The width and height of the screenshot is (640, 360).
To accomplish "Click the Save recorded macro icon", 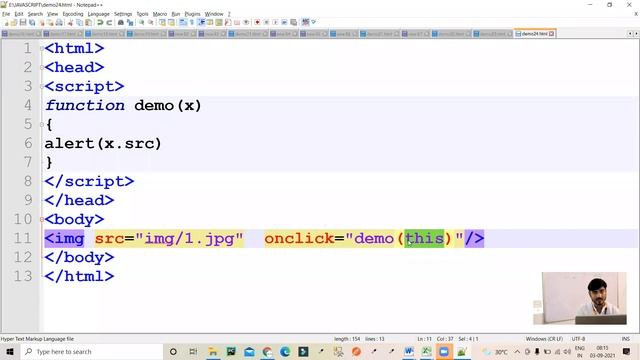I will [293, 22].
